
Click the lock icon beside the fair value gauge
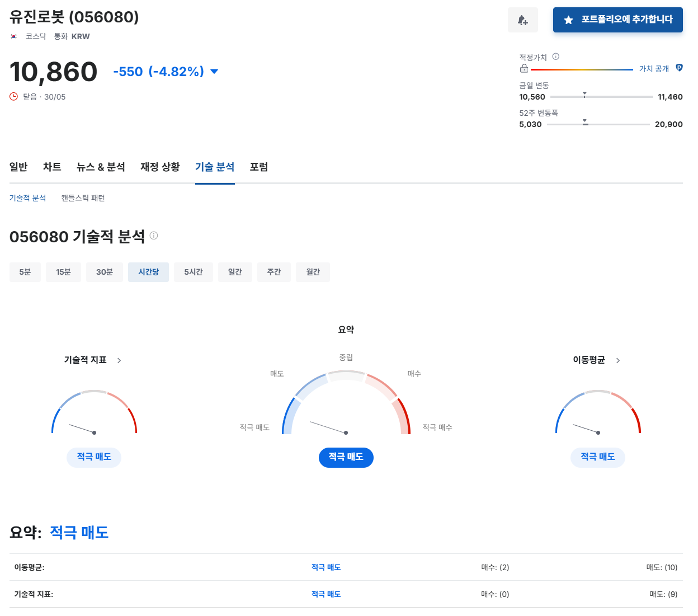click(x=524, y=68)
